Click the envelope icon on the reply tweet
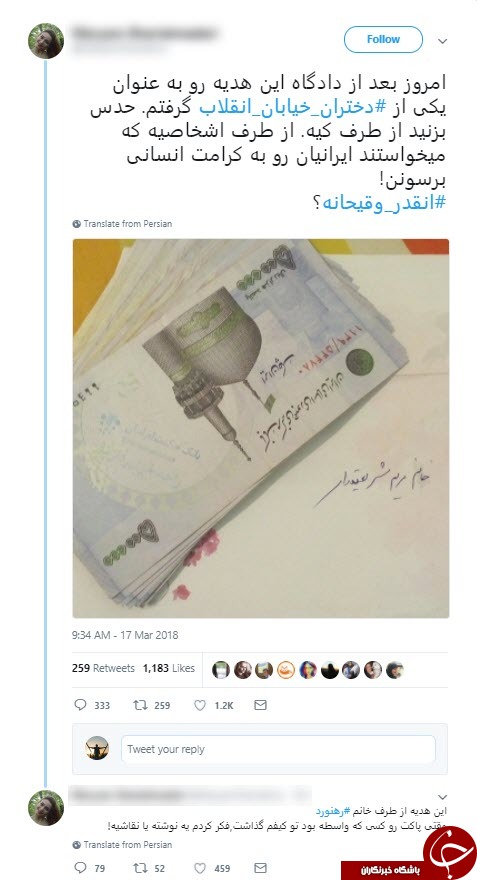This screenshot has width=477, height=880. [x=260, y=868]
